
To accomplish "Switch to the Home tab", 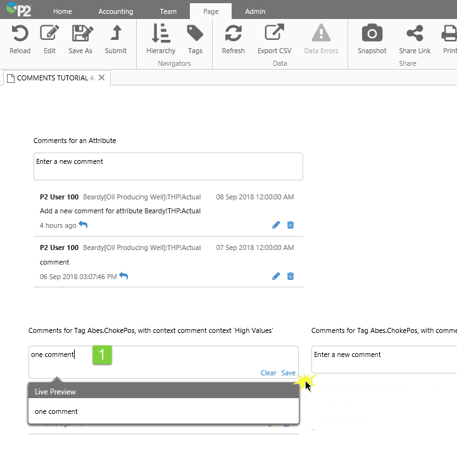I will (x=62, y=11).
